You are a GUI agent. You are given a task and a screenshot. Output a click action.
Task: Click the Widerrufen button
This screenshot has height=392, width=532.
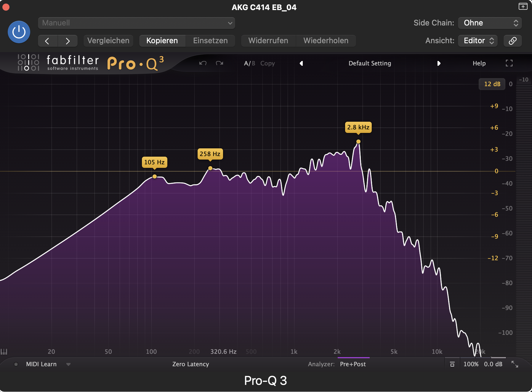tap(268, 41)
